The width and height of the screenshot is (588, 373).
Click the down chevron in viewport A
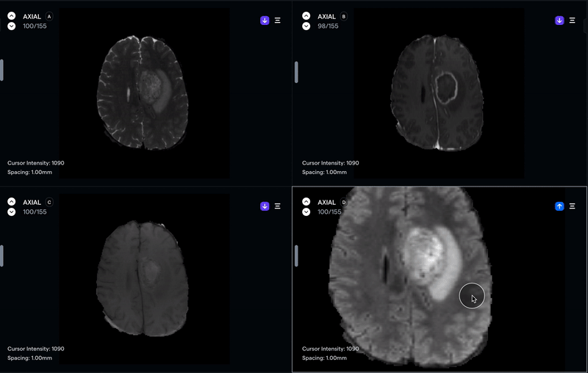11,26
